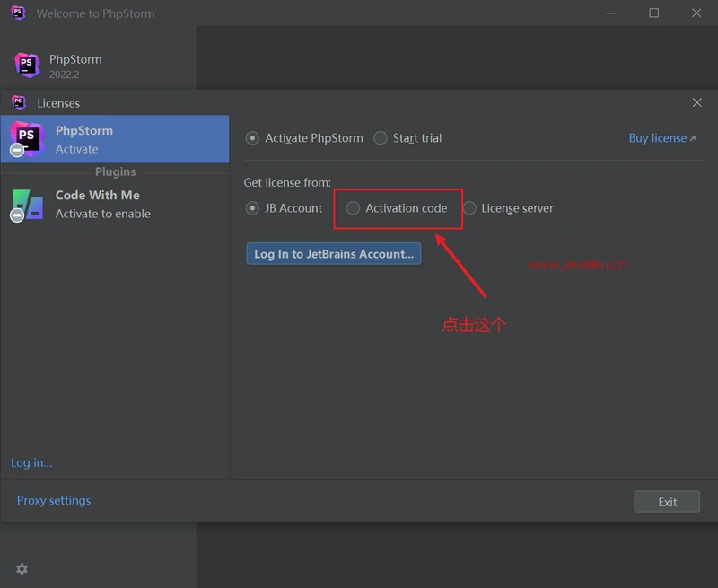Screen dimensions: 718x588
Task: Close the Licenses dialog
Action: point(696,103)
